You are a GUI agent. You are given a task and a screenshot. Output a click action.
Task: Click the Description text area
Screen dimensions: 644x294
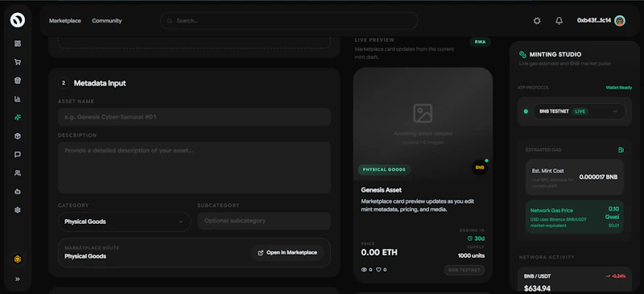coord(194,168)
